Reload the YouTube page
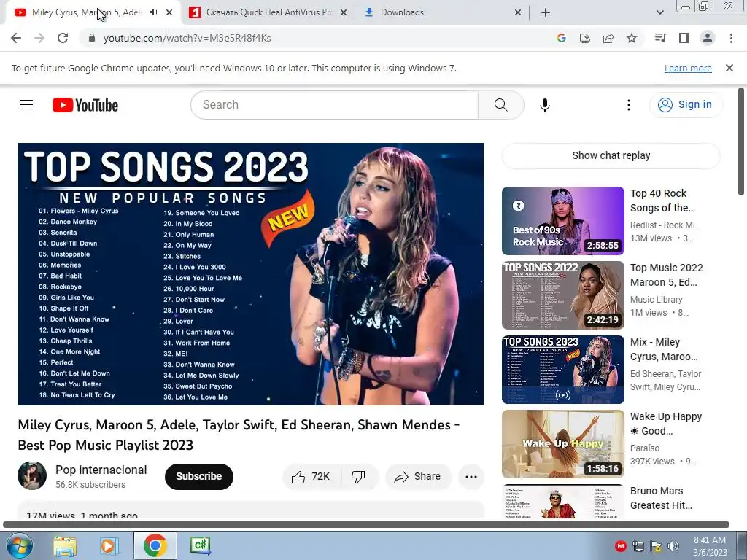This screenshot has height=560, width=747. tap(63, 38)
